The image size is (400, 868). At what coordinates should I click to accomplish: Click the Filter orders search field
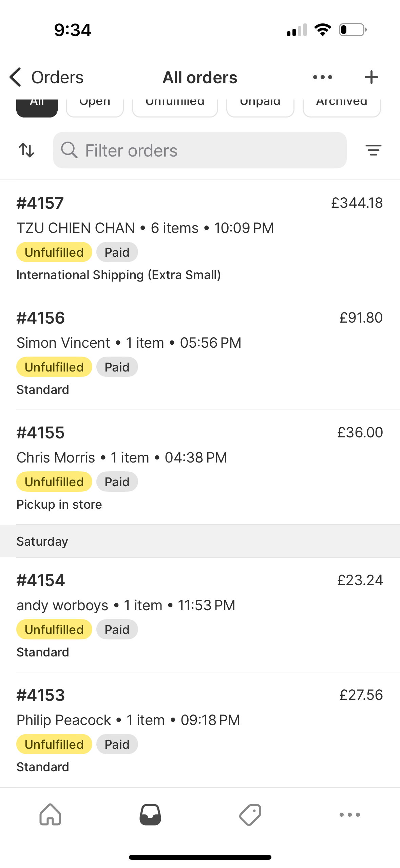(200, 150)
